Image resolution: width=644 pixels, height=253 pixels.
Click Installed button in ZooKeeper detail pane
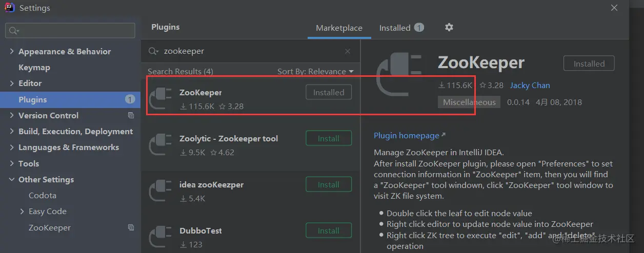(589, 64)
